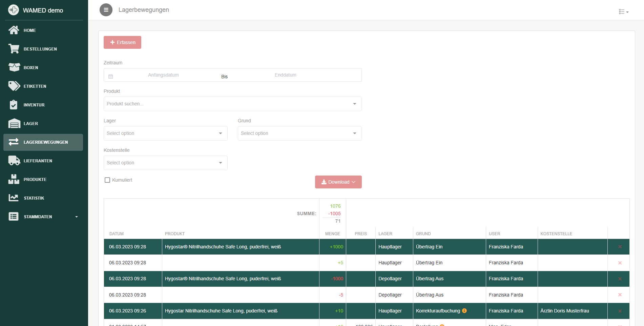This screenshot has height=326, width=644.
Task: Click the Download button
Action: (x=338, y=182)
